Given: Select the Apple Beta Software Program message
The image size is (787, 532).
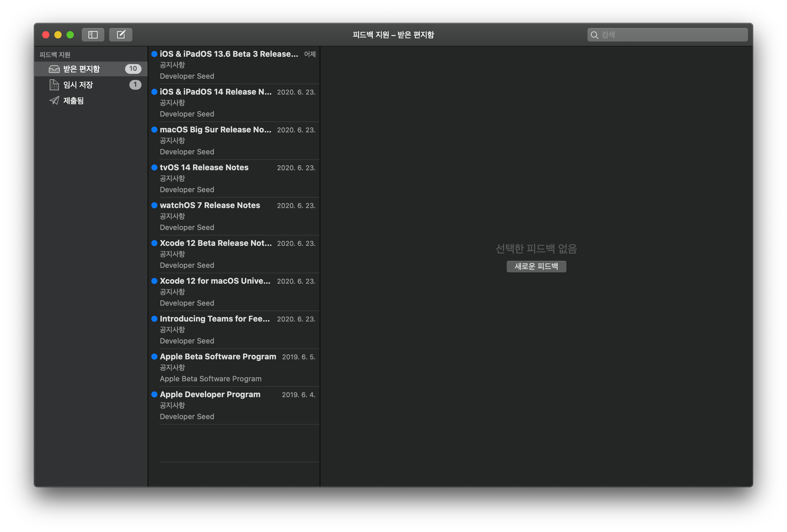Looking at the screenshot, I should click(x=234, y=368).
